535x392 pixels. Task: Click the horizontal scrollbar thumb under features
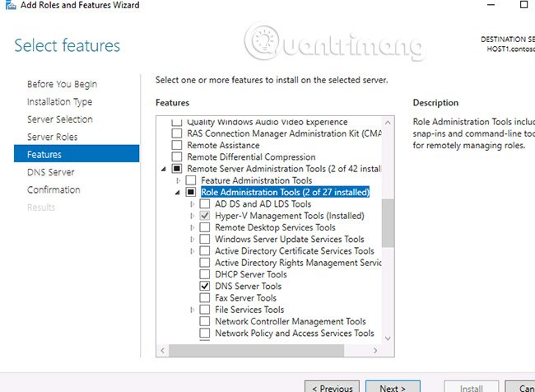click(256, 350)
